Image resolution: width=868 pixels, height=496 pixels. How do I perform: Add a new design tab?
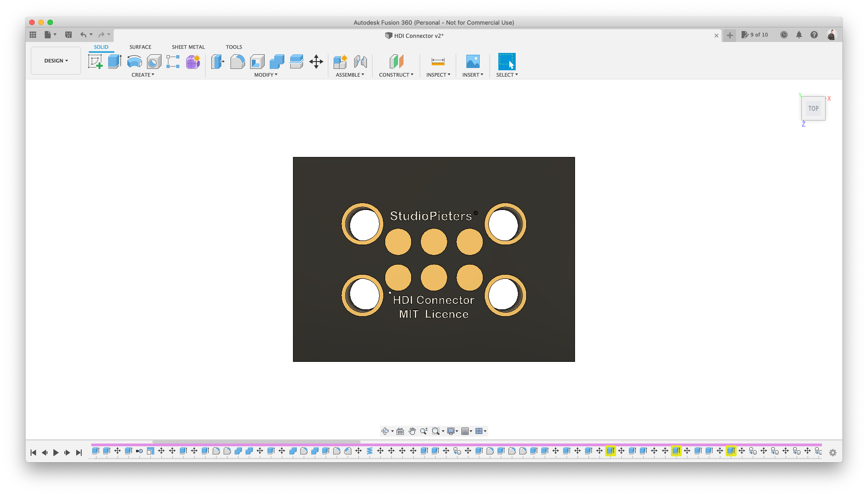click(730, 35)
